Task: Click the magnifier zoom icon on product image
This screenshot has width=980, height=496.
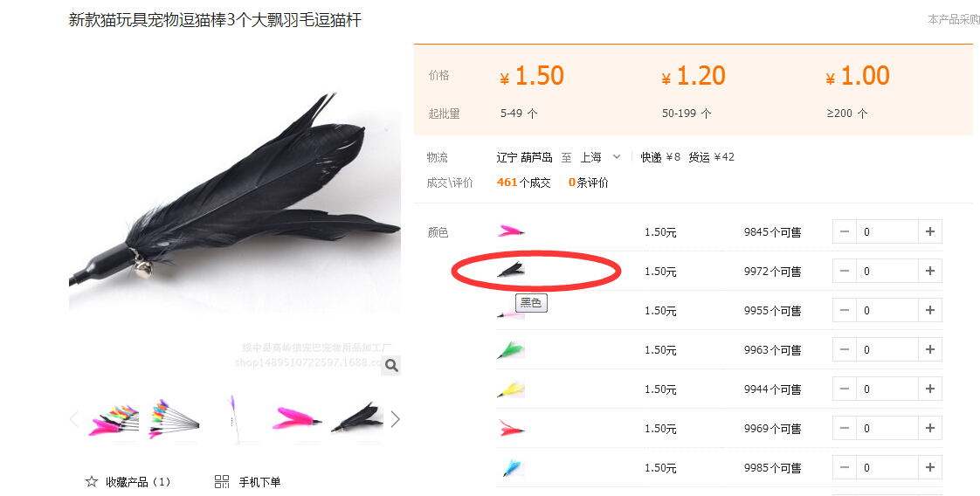Action: coord(391,365)
